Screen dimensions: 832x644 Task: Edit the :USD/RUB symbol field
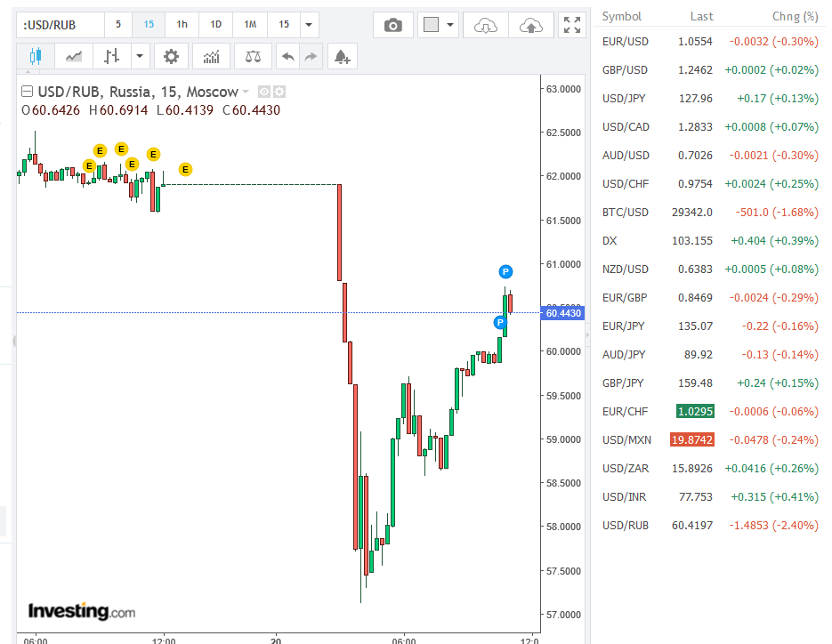(x=61, y=25)
